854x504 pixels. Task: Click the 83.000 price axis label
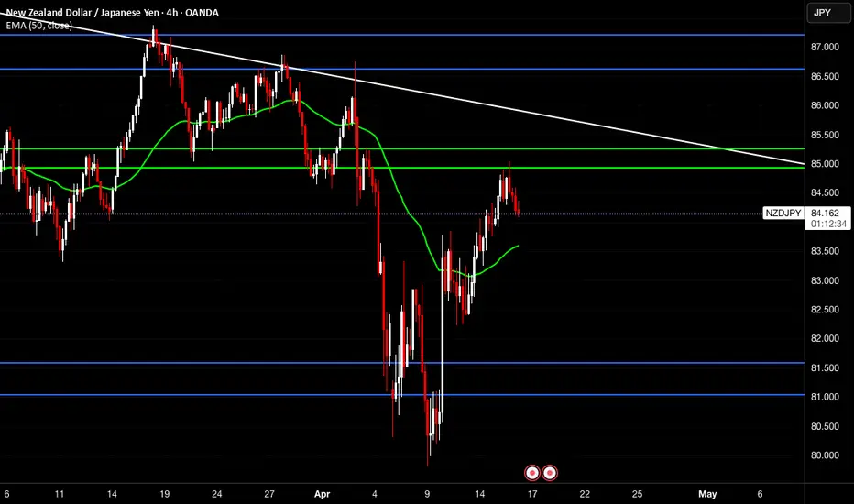point(825,280)
